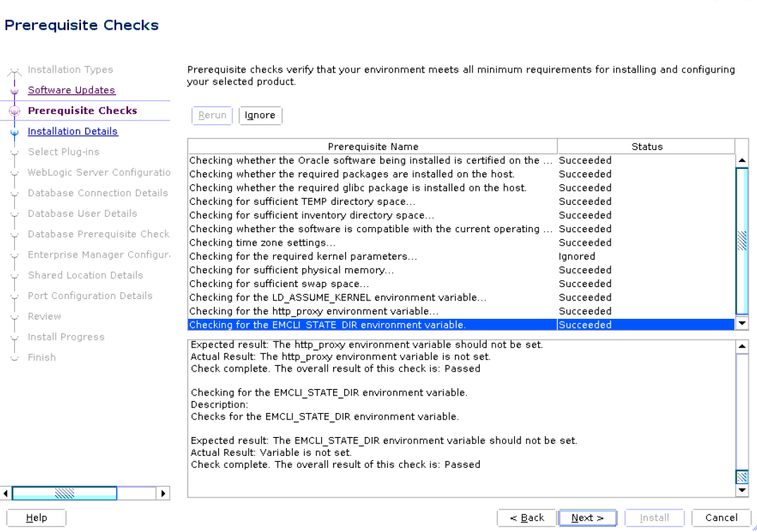Click the prerequisite list scroll-down arrow

[742, 323]
